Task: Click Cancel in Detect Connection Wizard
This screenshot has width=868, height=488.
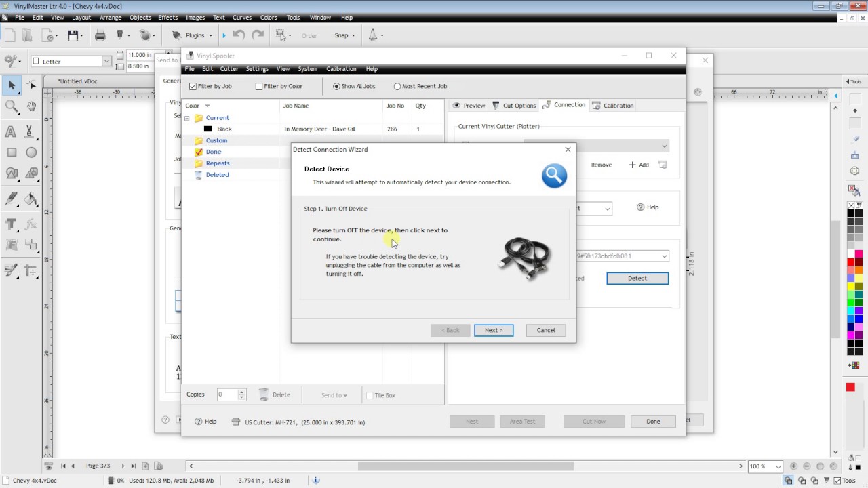Action: tap(546, 330)
